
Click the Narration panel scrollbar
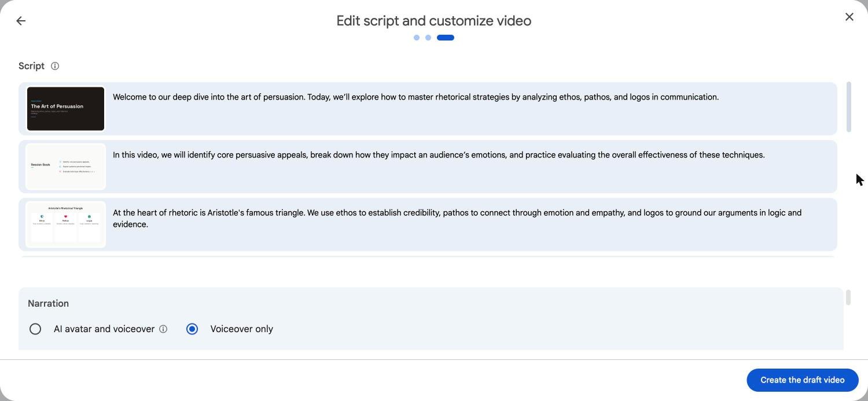click(848, 297)
